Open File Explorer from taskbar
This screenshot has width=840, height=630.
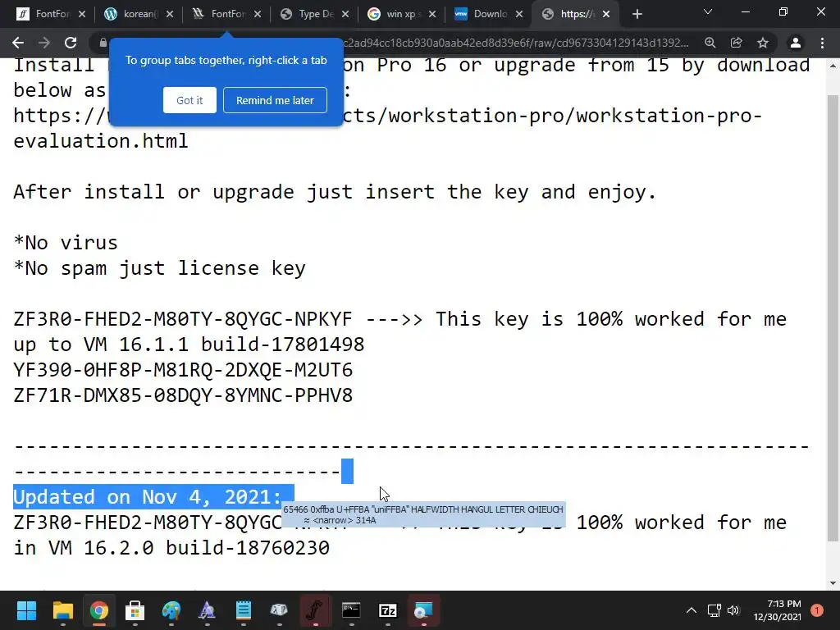point(62,610)
